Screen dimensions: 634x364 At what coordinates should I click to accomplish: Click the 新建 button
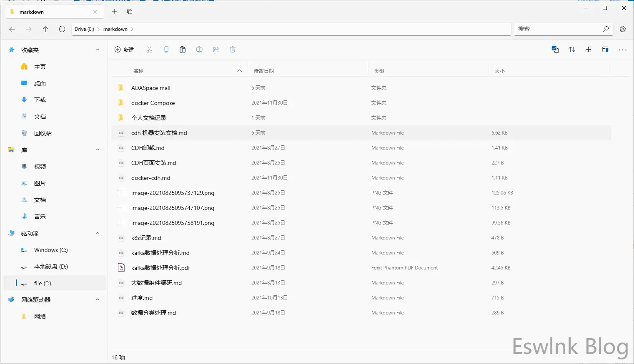click(x=124, y=50)
